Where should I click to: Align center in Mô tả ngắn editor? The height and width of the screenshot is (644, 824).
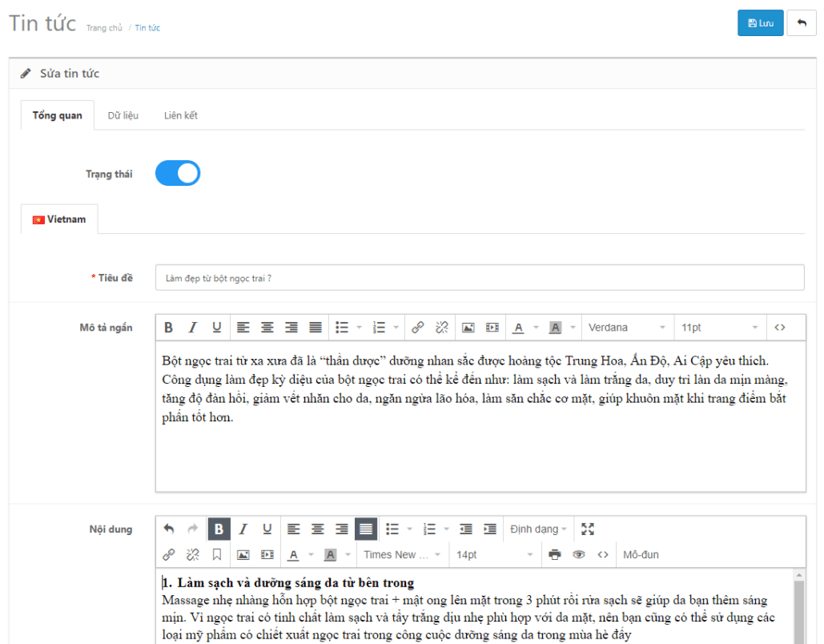(267, 328)
